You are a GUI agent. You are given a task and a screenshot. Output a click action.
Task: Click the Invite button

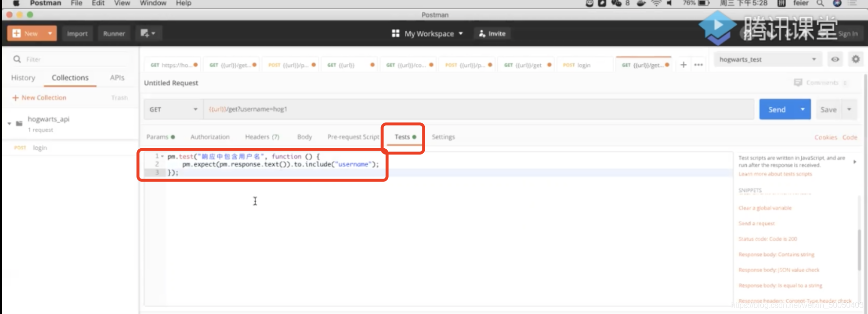pyautogui.click(x=492, y=34)
